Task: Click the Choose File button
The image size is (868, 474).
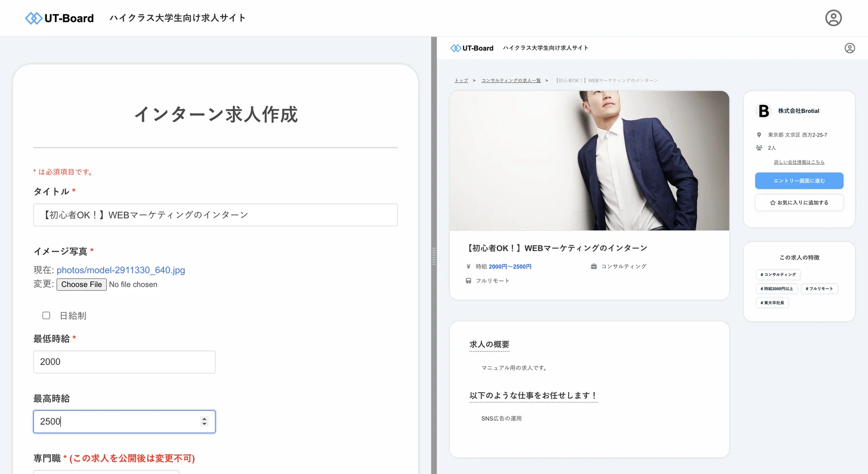Action: (x=81, y=285)
